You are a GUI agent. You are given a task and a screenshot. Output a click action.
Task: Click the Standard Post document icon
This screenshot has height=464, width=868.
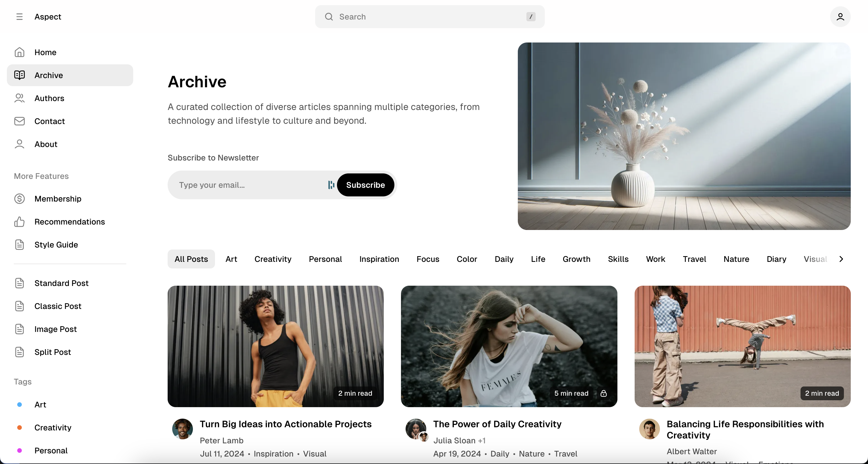(20, 283)
